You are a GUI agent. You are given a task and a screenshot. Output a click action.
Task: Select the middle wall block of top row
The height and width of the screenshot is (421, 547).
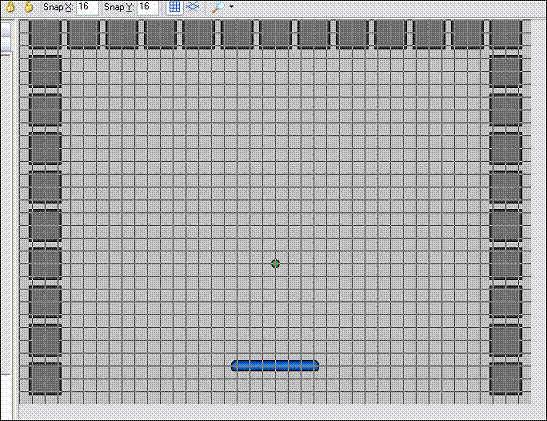click(x=275, y=33)
